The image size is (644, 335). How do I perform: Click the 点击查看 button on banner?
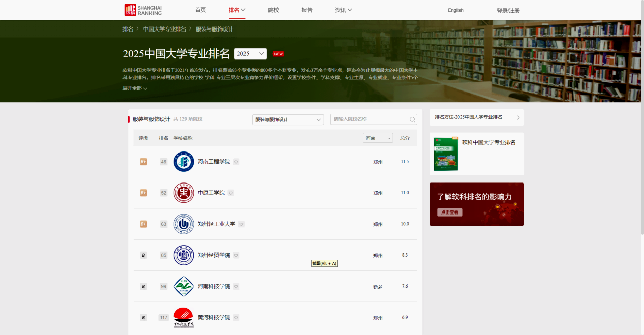tap(449, 212)
